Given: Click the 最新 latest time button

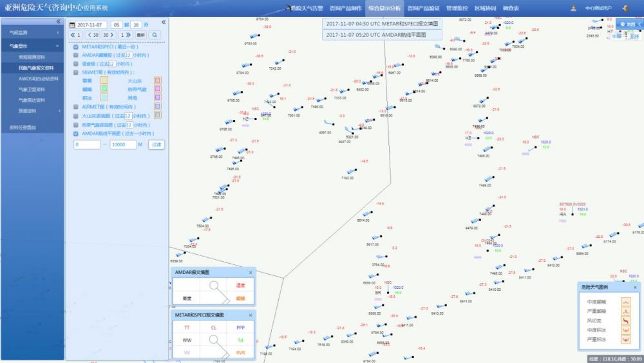Looking at the screenshot, I should (x=140, y=35).
